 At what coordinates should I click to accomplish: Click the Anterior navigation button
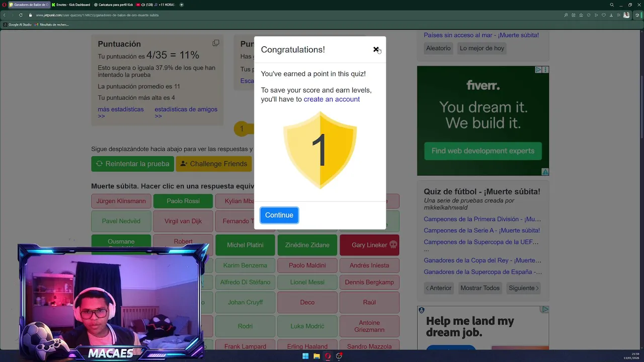439,288
